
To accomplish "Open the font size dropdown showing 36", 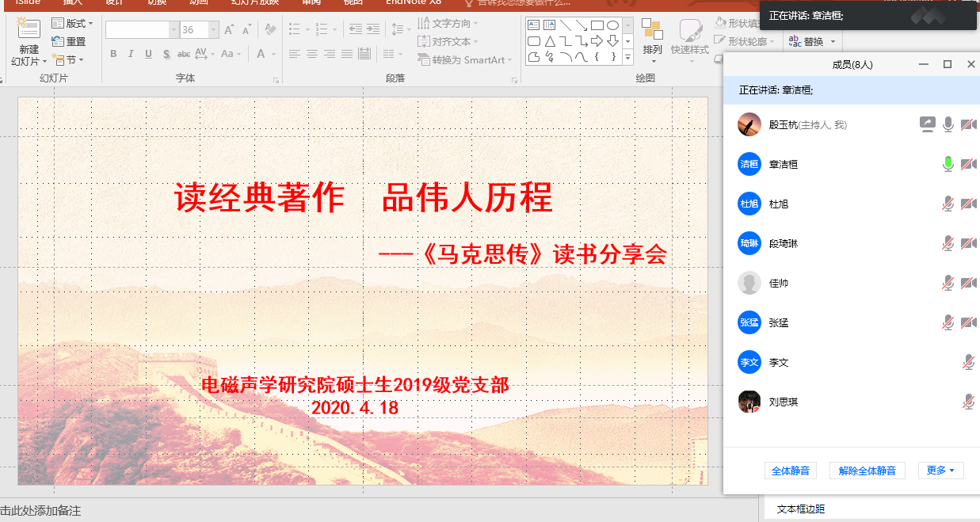I will 213,30.
